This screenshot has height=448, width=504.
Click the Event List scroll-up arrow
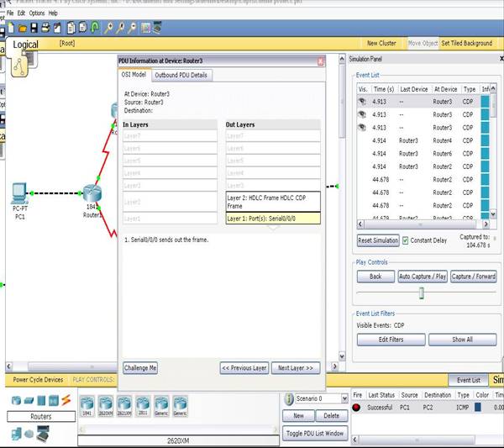tap(493, 88)
